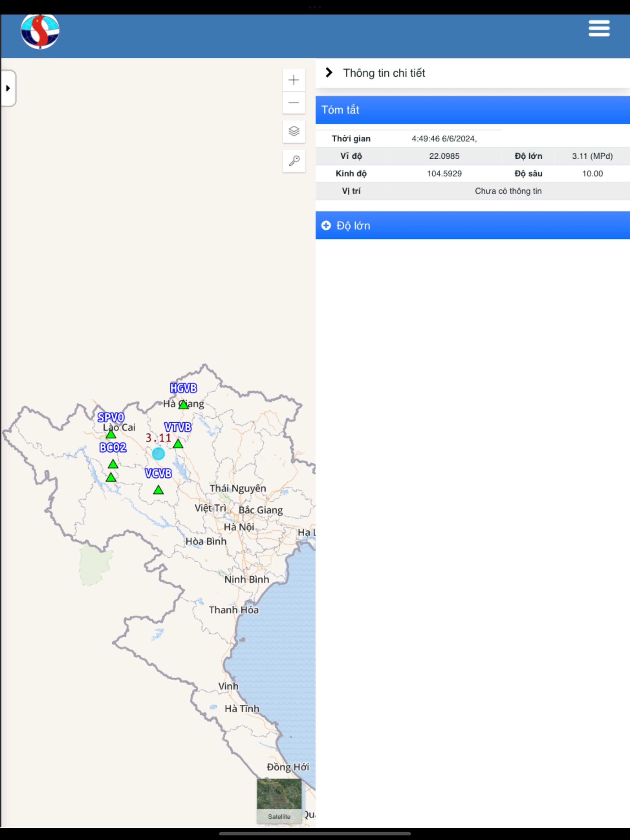Image resolution: width=630 pixels, height=840 pixels.
Task: Click the HGVB station label
Action: (x=183, y=388)
